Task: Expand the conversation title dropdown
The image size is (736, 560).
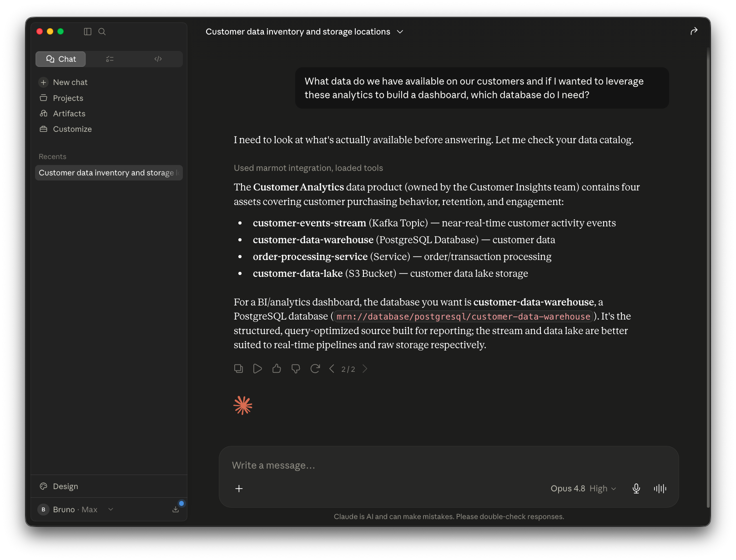Action: pyautogui.click(x=400, y=32)
